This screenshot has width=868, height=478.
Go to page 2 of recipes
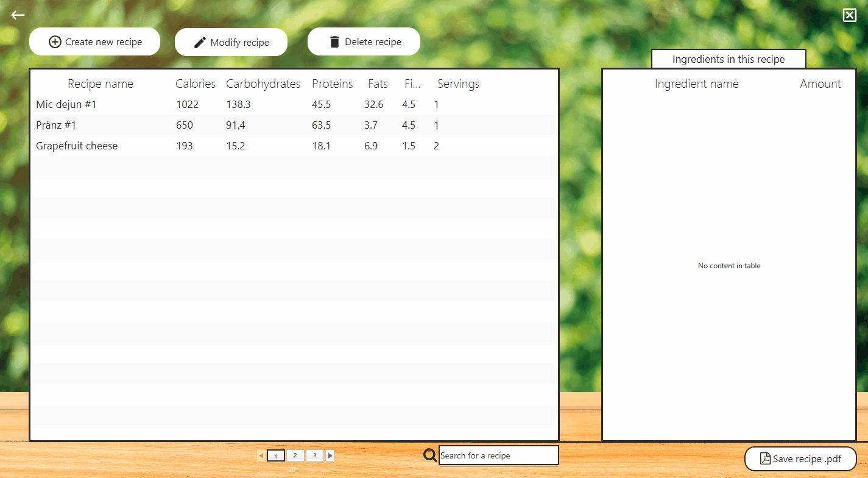295,455
